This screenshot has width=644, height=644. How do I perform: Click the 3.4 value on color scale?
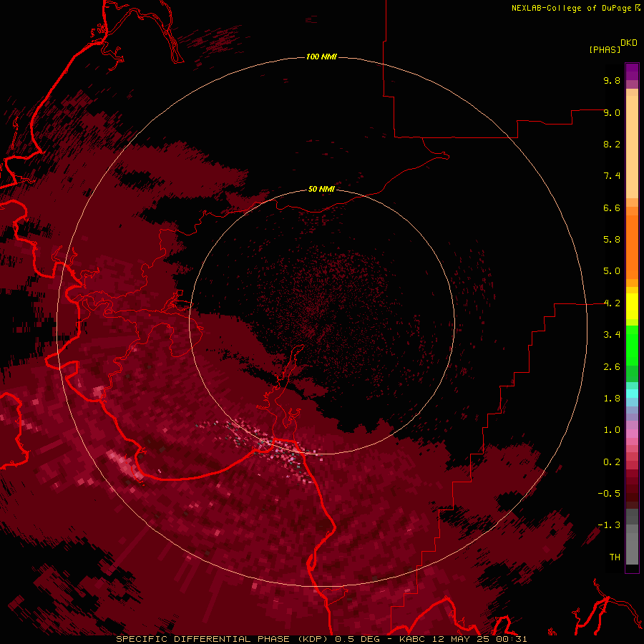(x=612, y=335)
